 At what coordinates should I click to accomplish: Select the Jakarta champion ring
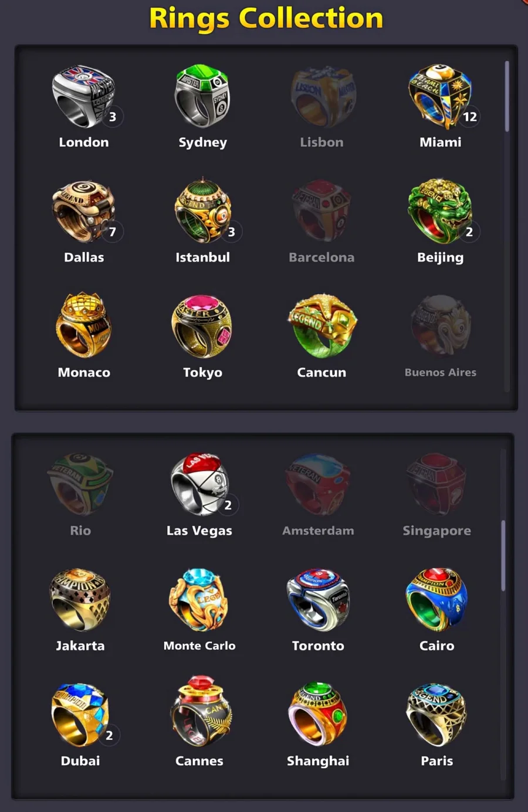pyautogui.click(x=80, y=599)
